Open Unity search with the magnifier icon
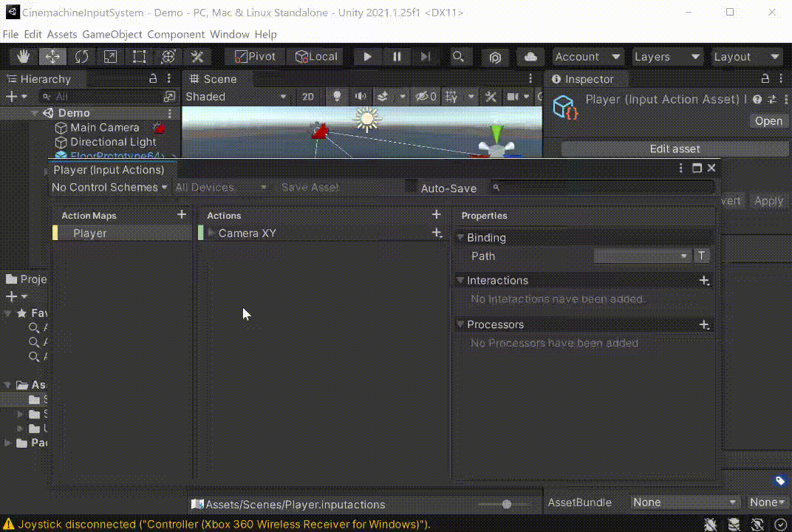The width and height of the screenshot is (792, 532). [458, 57]
